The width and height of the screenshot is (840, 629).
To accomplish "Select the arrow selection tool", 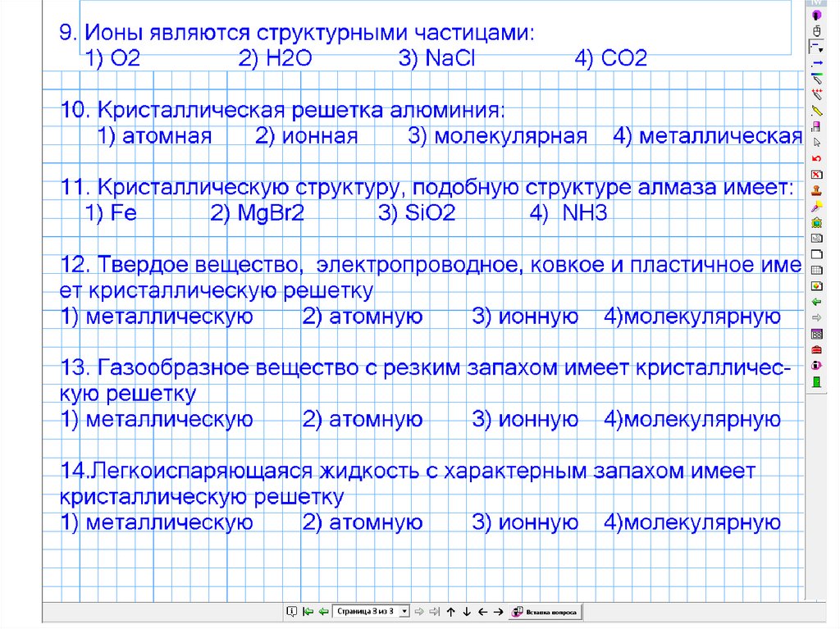I will pos(816,143).
